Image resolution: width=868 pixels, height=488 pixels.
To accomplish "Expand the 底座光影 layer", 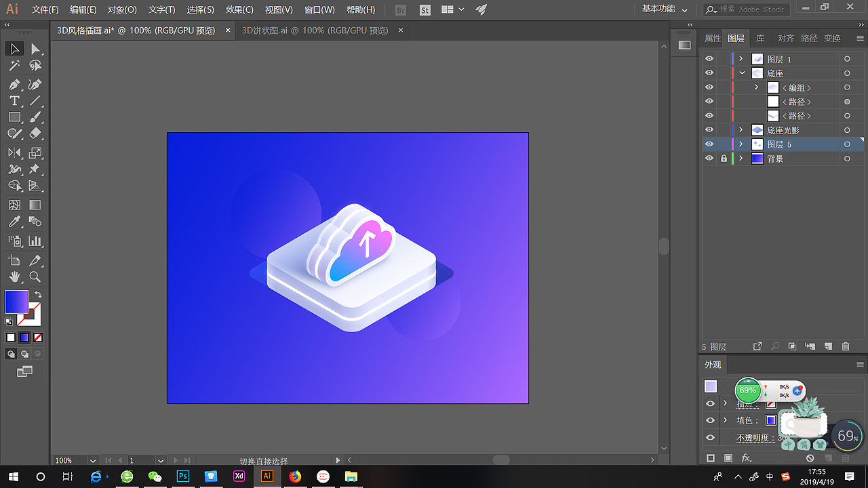I will 741,130.
